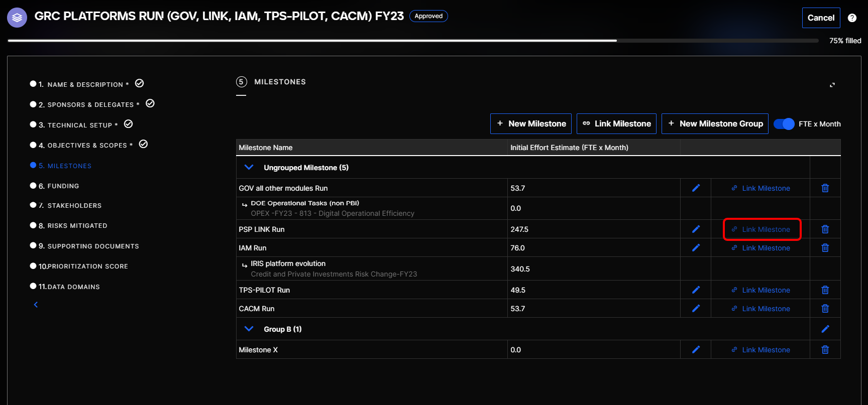The height and width of the screenshot is (405, 868).
Task: Expand the Milestones panel to fullscreen
Action: coord(832,85)
